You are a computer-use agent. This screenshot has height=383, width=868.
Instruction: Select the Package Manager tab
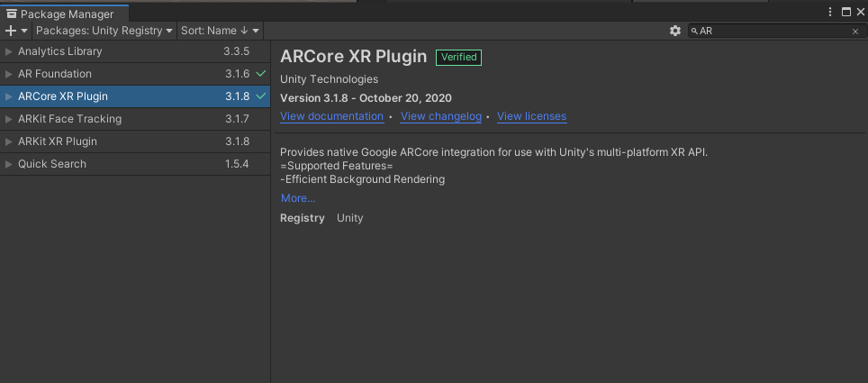[64, 14]
